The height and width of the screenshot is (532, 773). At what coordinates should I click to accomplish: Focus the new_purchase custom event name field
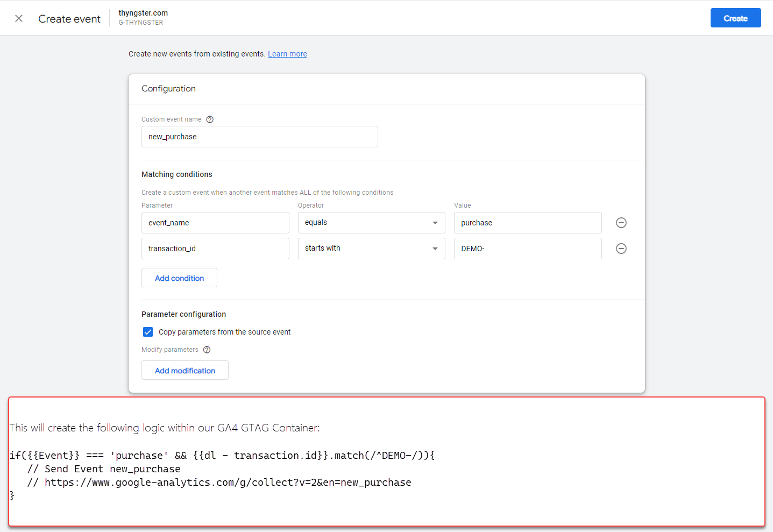coord(259,137)
